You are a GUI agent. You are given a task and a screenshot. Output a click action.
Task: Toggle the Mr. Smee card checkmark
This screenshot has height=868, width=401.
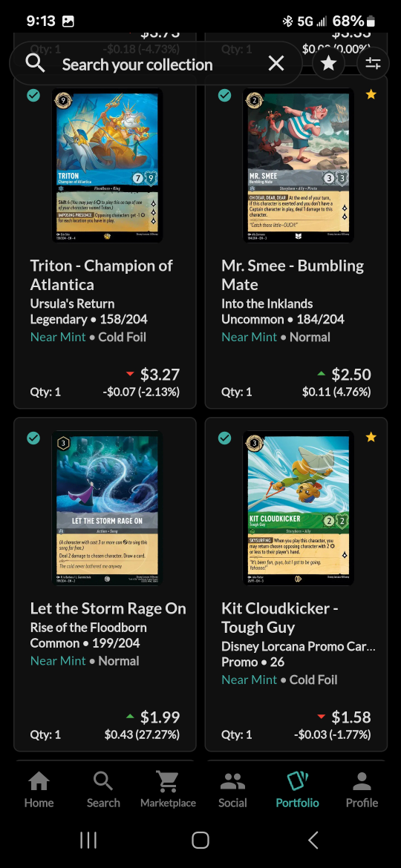224,95
